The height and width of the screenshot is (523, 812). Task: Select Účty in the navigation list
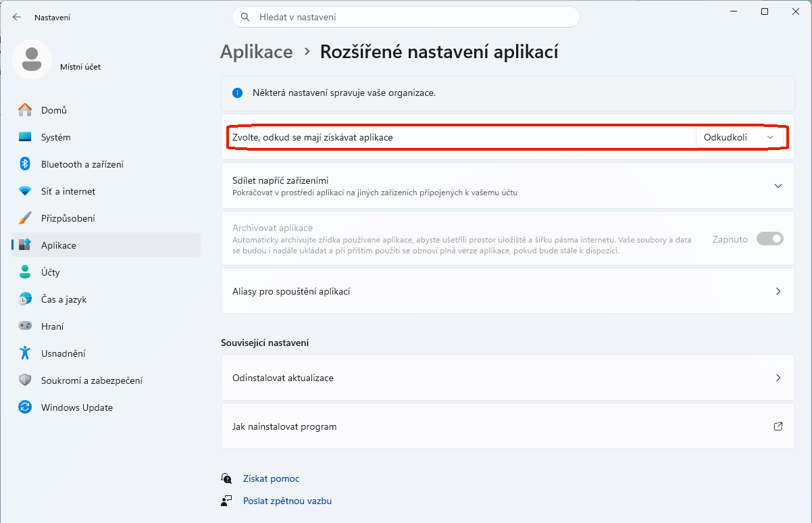[x=50, y=272]
